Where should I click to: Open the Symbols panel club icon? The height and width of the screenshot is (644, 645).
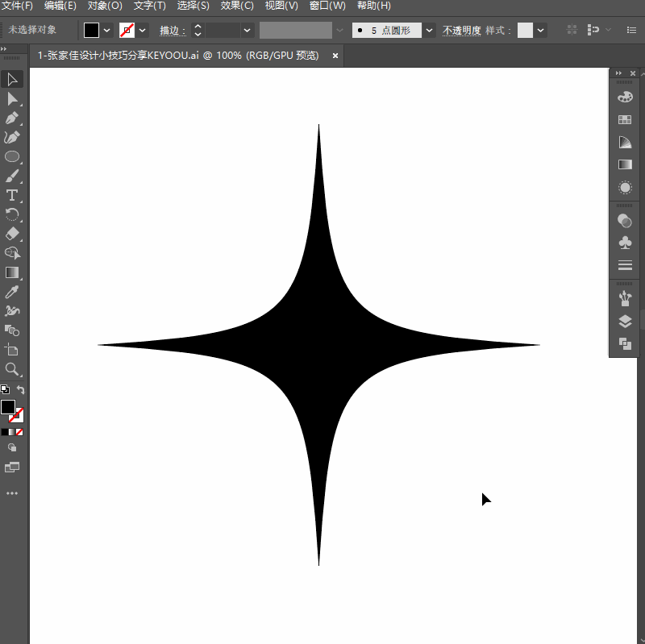click(625, 243)
